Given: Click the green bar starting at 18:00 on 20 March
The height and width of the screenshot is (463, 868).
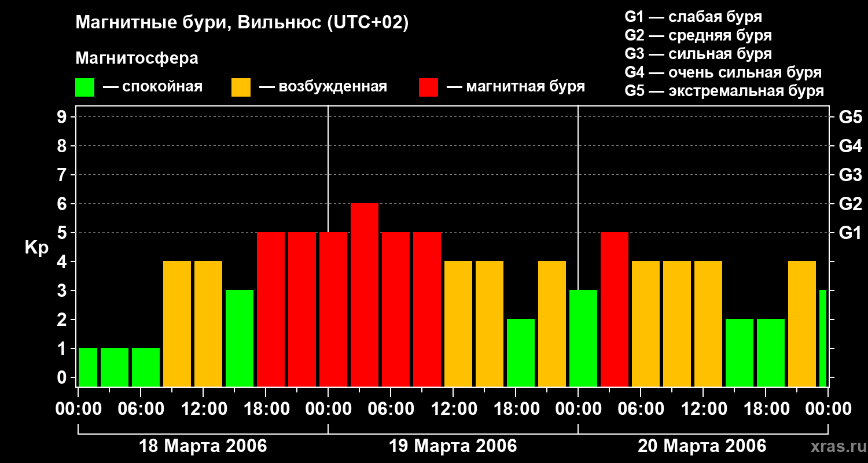Looking at the screenshot, I should tap(771, 353).
